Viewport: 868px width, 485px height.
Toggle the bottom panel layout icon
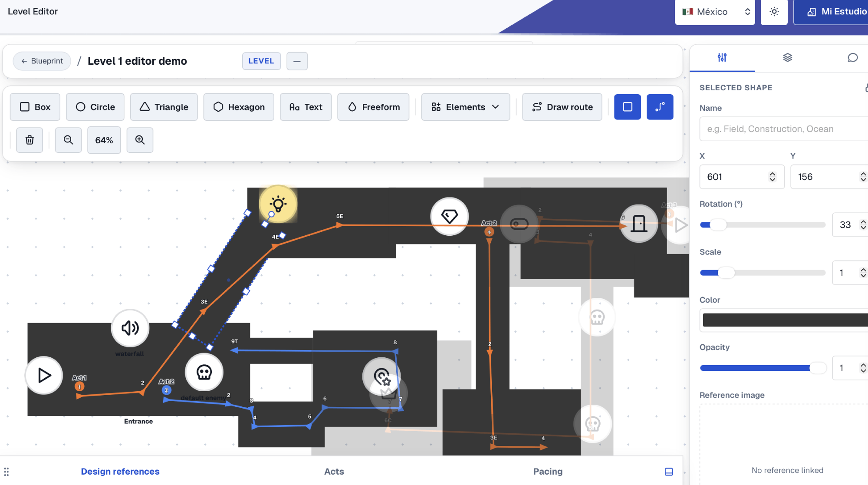coord(669,472)
